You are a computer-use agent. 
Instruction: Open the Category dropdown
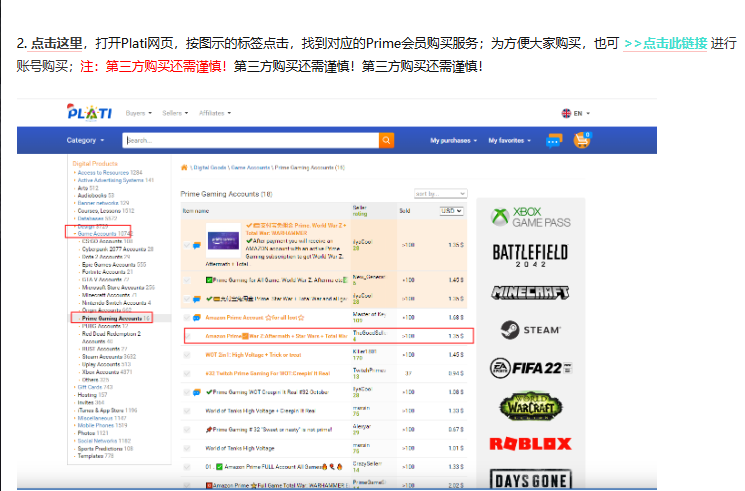[x=85, y=140]
